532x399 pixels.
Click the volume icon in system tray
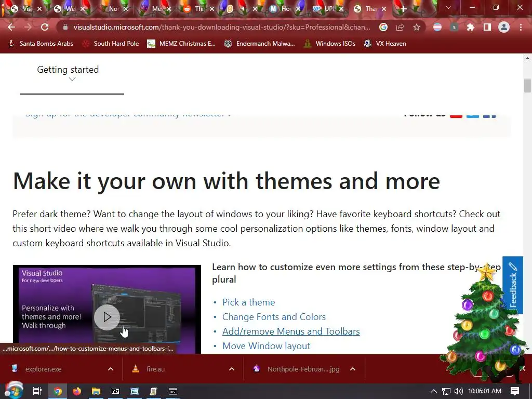click(458, 391)
